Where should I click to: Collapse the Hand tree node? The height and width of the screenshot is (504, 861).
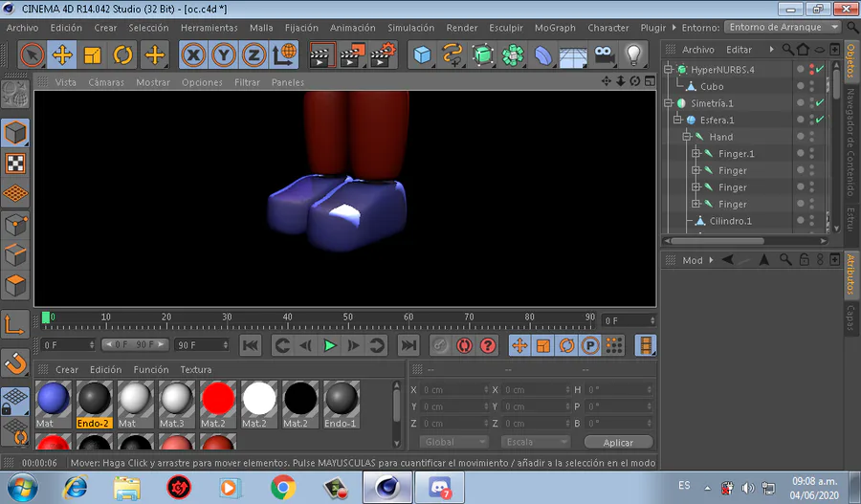click(x=687, y=137)
